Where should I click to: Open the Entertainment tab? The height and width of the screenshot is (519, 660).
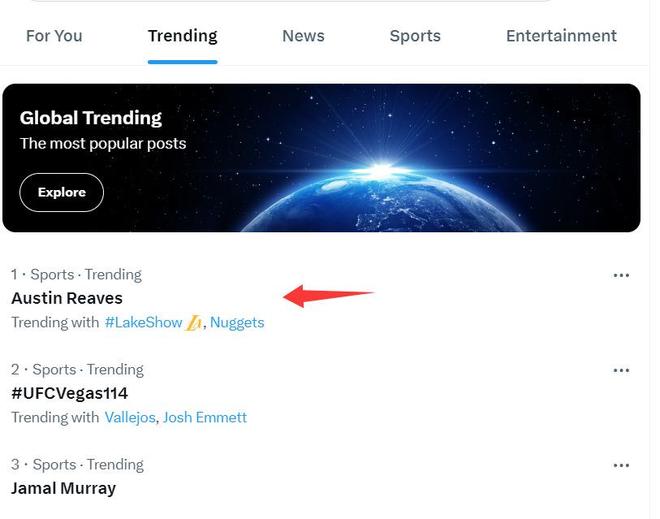coord(561,36)
